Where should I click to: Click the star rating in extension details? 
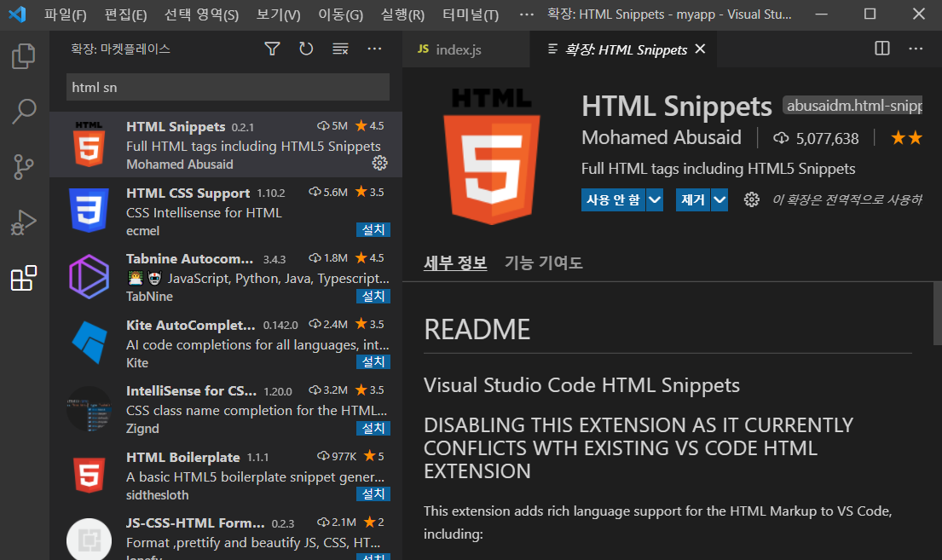[x=906, y=138]
